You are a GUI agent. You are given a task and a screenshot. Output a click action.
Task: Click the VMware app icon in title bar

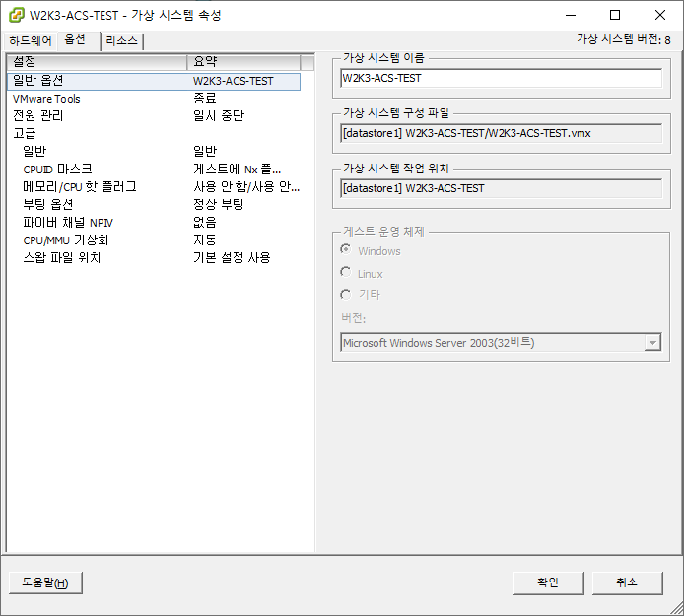pyautogui.click(x=16, y=15)
